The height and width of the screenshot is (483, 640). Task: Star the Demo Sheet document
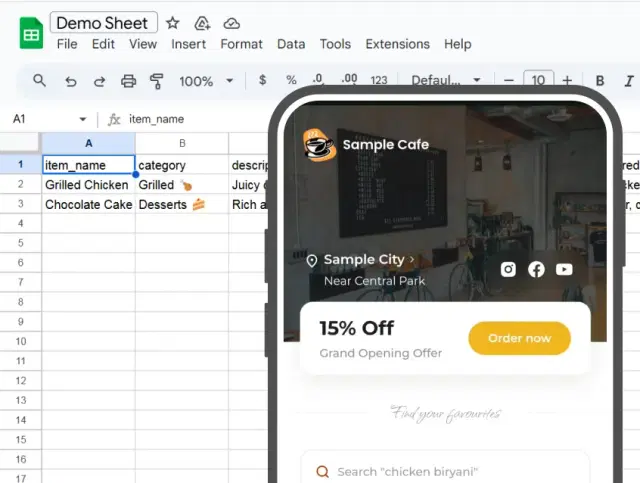tap(173, 23)
